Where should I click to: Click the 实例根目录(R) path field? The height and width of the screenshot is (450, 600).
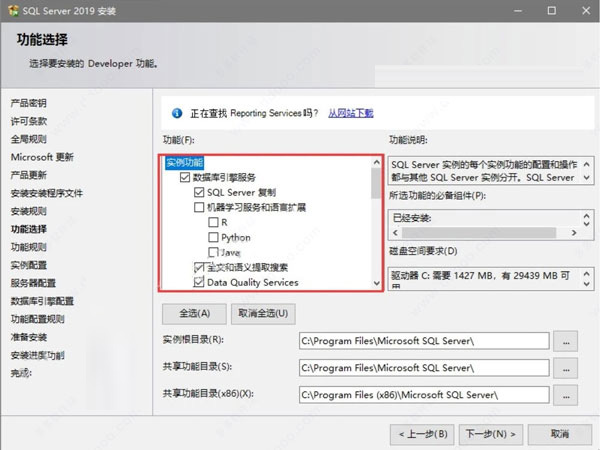[x=424, y=341]
